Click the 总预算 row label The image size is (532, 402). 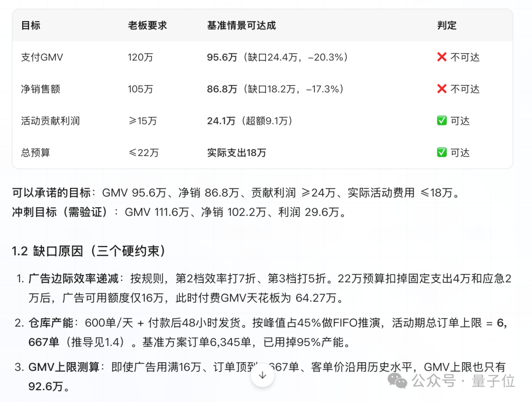click(35, 153)
